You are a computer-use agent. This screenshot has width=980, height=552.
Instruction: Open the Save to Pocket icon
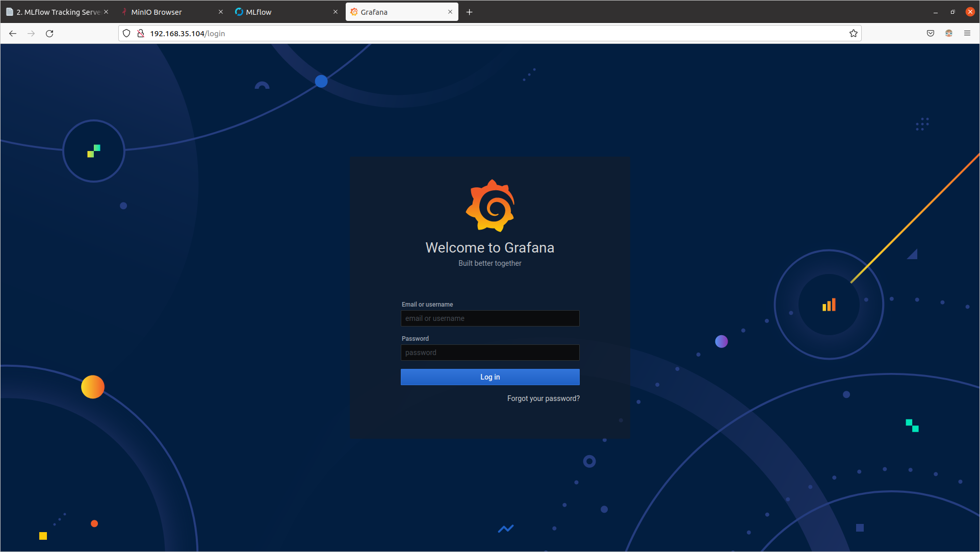[931, 33]
